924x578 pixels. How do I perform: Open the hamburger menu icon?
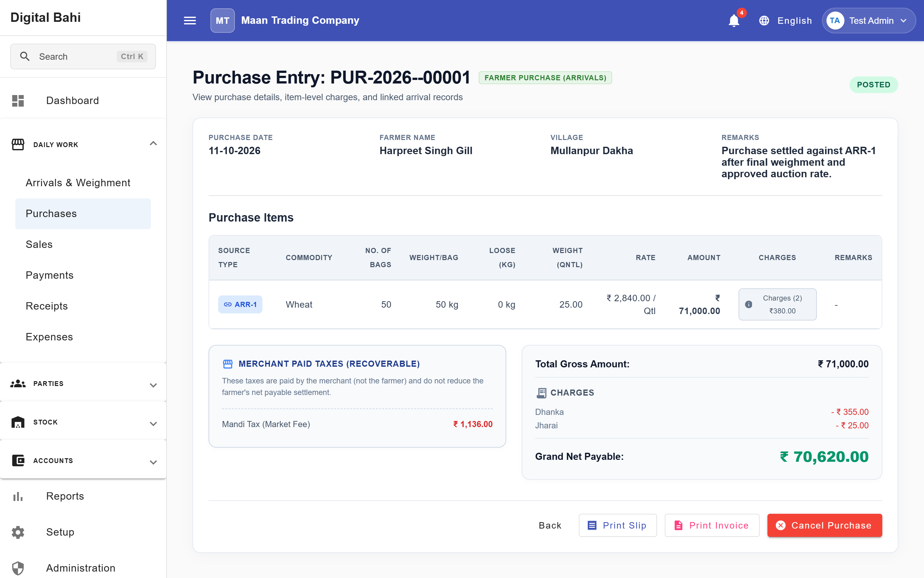(190, 21)
